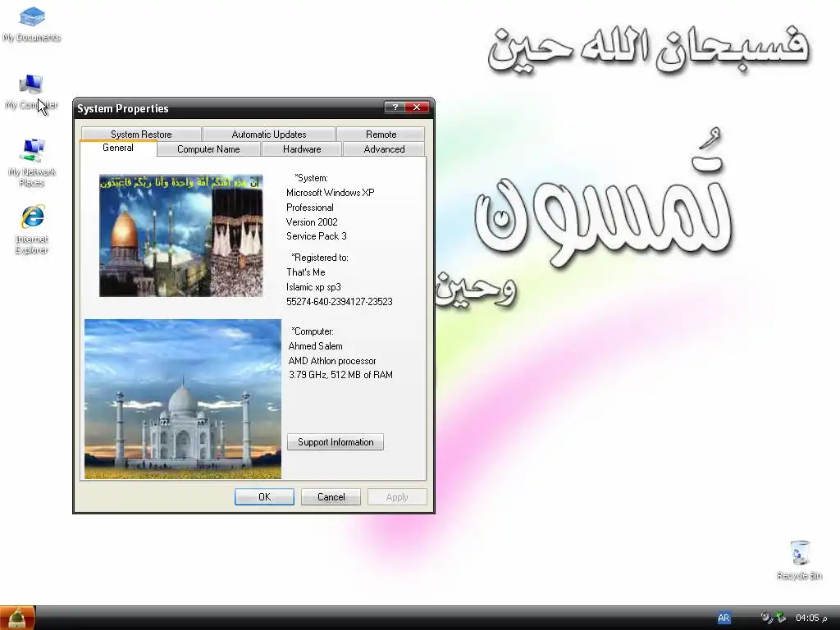840x630 pixels.
Task: Click the Islamic xp sp3 text
Action: 313,287
